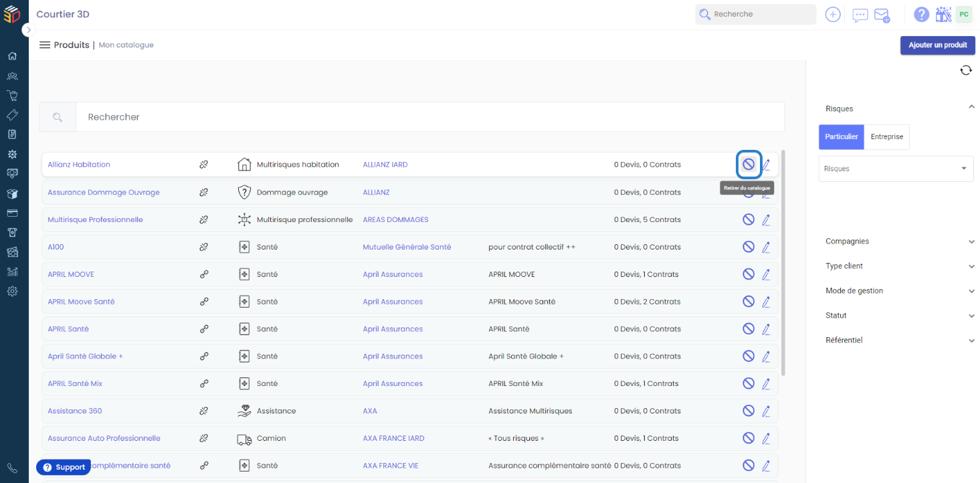980x483 pixels.
Task: Click the top Recherche global search box
Action: [x=755, y=14]
